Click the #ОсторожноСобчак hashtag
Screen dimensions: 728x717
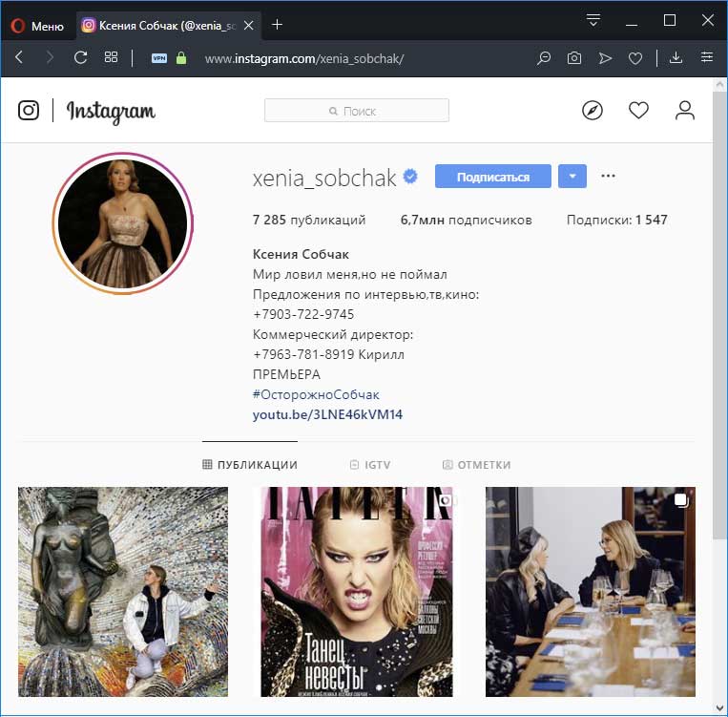click(316, 394)
